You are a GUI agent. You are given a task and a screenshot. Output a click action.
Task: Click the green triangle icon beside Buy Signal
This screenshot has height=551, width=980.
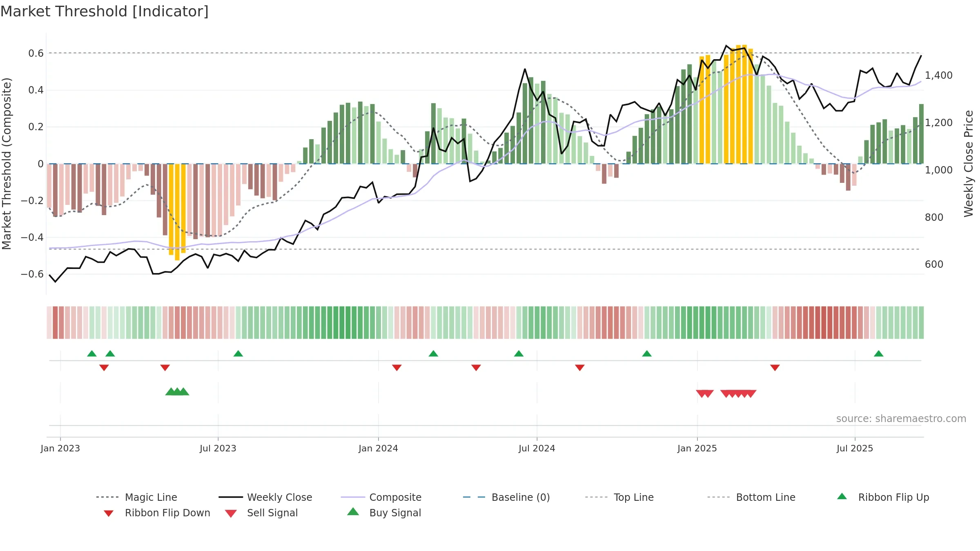(353, 511)
